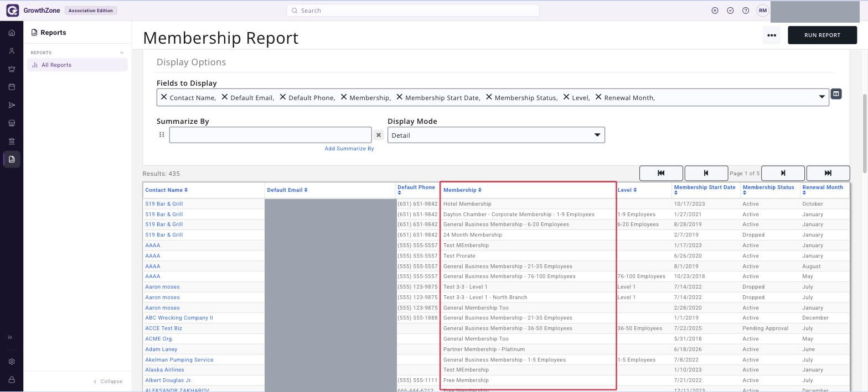868x392 pixels.
Task: Open the Display Mode Detail dropdown
Action: pyautogui.click(x=496, y=135)
